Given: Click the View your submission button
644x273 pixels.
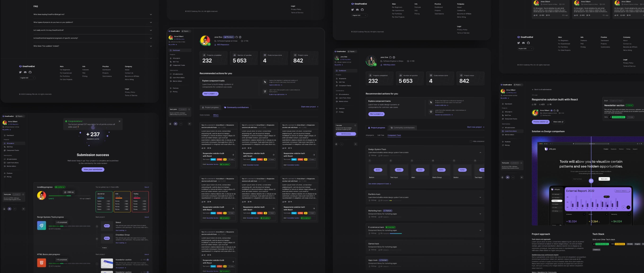Looking at the screenshot, I should pyautogui.click(x=93, y=169).
